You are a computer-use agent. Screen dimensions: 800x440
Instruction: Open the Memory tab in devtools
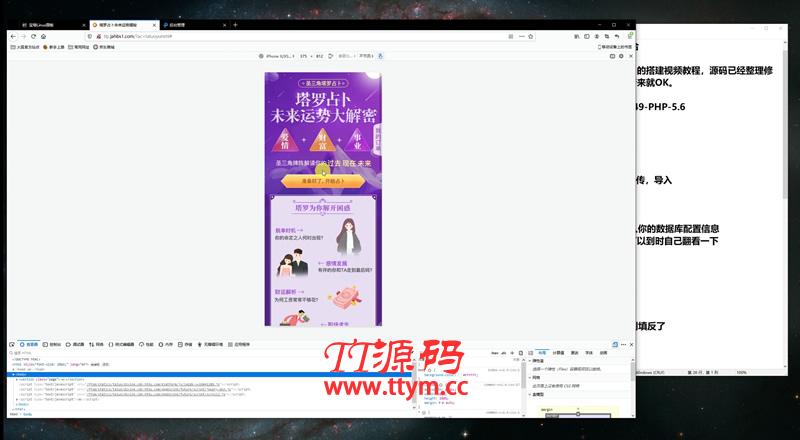click(x=165, y=345)
